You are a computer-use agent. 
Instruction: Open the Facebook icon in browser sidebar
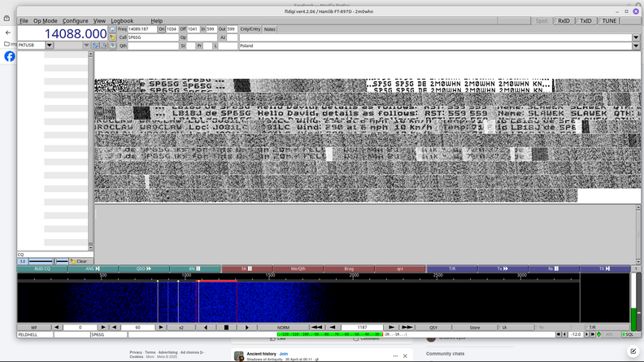click(x=10, y=56)
